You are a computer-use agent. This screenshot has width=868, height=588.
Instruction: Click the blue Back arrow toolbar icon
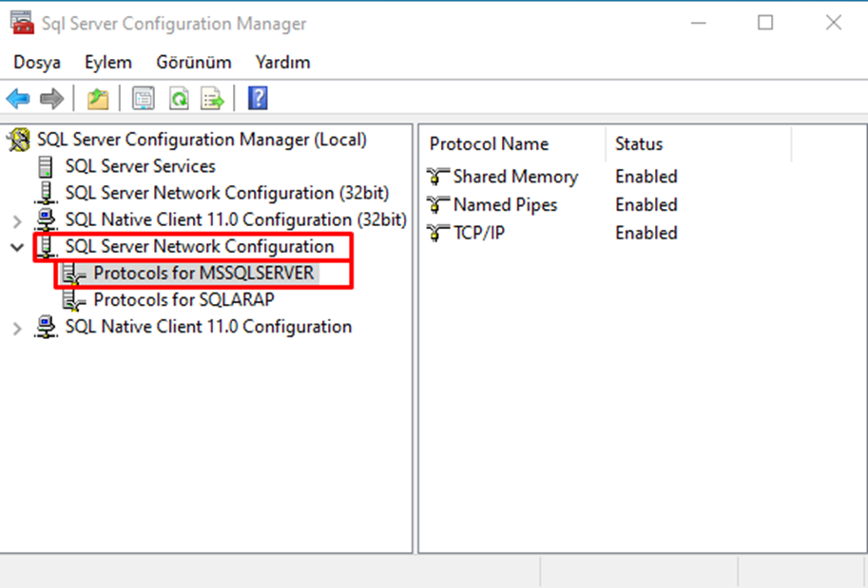(x=18, y=99)
